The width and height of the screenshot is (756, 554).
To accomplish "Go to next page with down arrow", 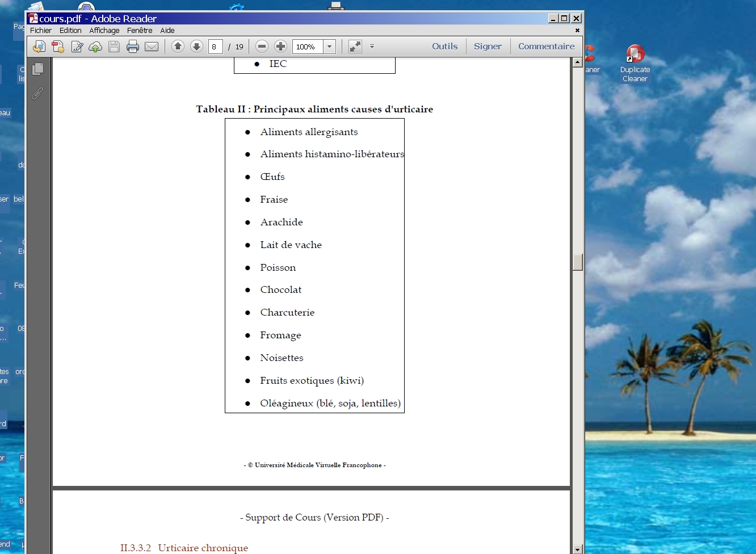I will tap(196, 47).
